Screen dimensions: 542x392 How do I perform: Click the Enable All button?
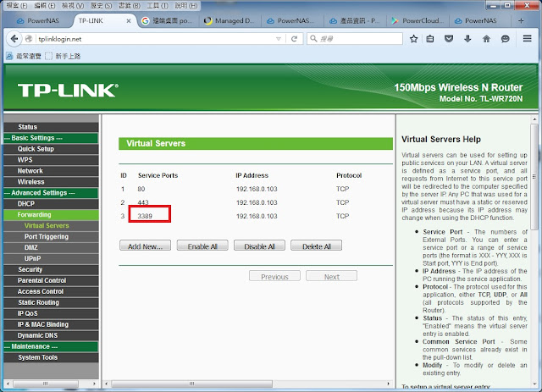[x=202, y=246]
